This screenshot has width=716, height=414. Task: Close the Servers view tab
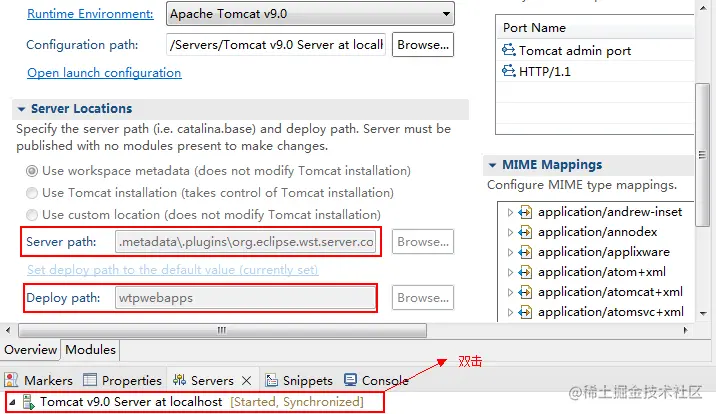pos(247,380)
